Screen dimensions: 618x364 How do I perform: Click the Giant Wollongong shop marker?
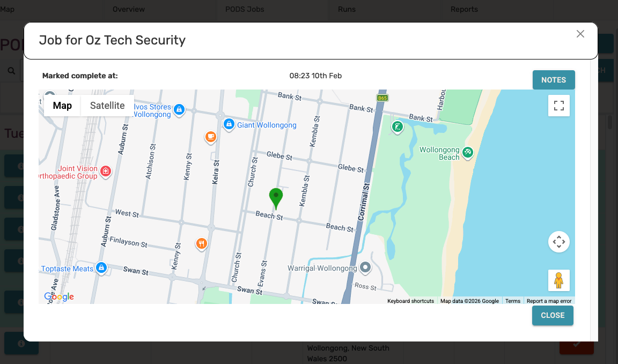point(229,124)
